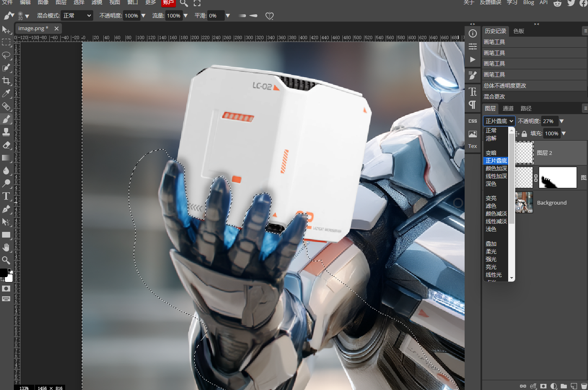
Task: Click the red 账户 button
Action: [168, 2]
